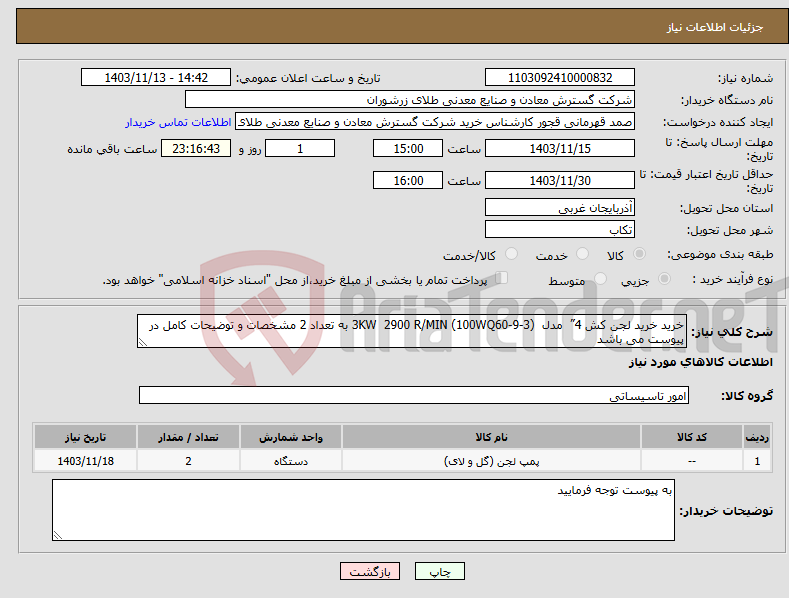Select the جزیی purchase type radio
Viewport: 789px width, 598px height.
coord(664,278)
